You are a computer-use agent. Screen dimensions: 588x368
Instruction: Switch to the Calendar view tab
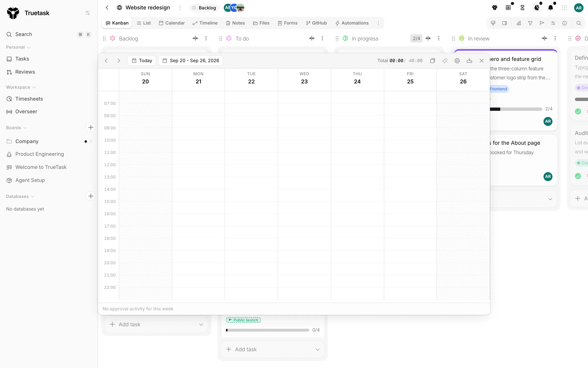point(172,23)
